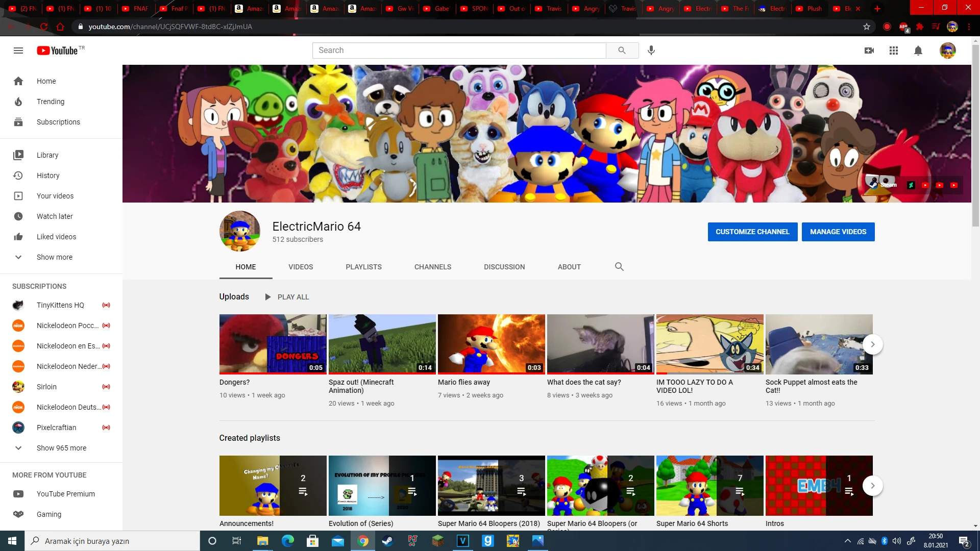Image resolution: width=980 pixels, height=551 pixels.
Task: Launch Minecraft from the taskbar
Action: click(437, 541)
